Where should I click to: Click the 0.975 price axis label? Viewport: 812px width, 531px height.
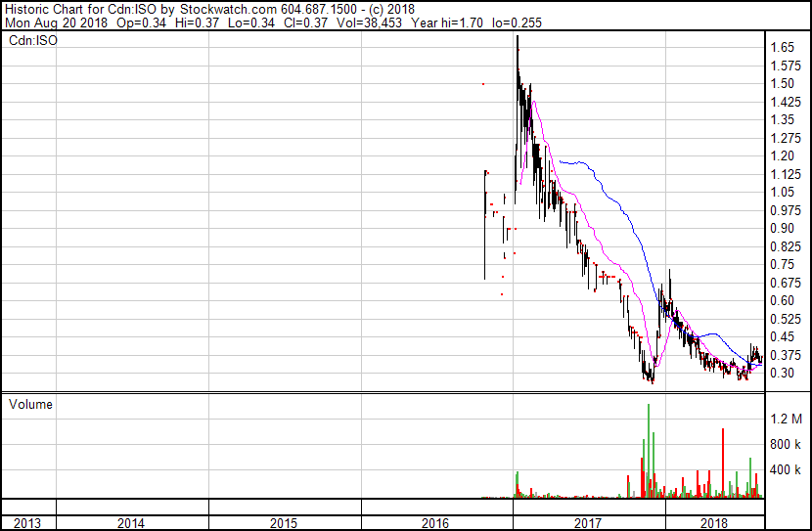coord(786,211)
